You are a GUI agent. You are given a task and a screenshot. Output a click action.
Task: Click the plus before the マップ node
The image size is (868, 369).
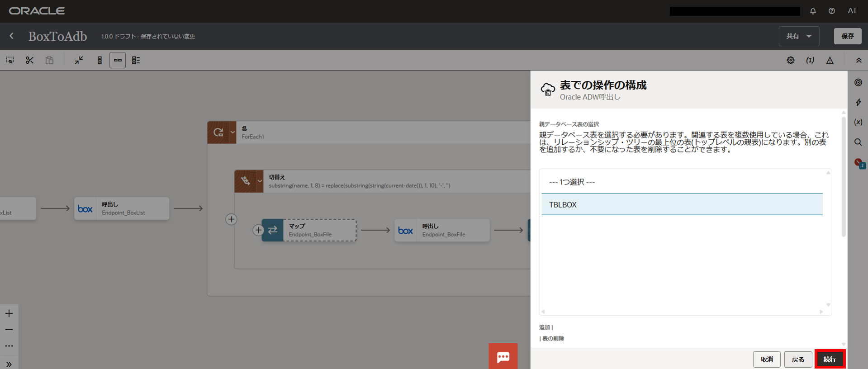point(258,230)
